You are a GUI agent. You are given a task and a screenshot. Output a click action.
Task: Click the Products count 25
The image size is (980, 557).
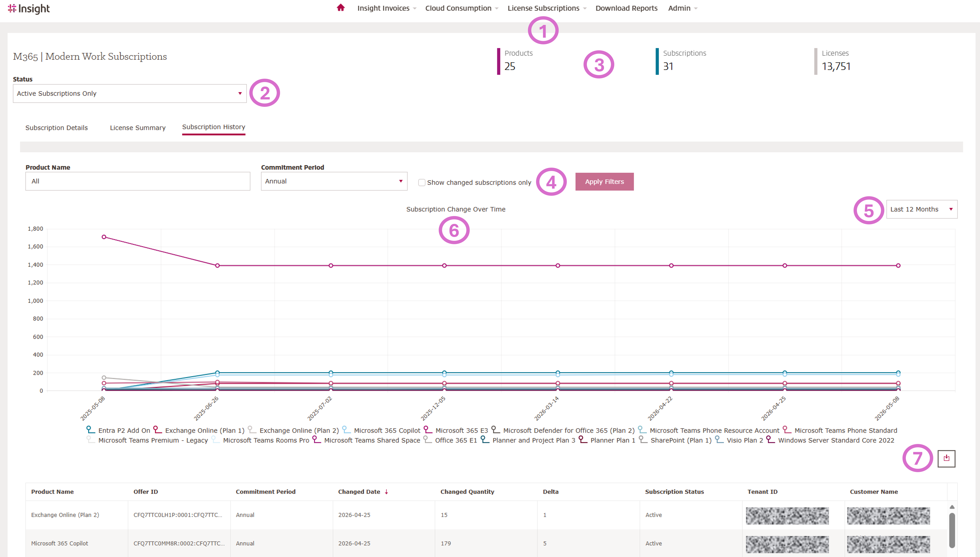510,67
